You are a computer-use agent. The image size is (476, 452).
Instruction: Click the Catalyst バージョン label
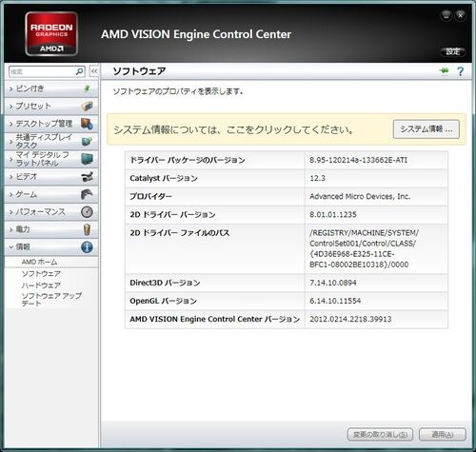point(164,178)
